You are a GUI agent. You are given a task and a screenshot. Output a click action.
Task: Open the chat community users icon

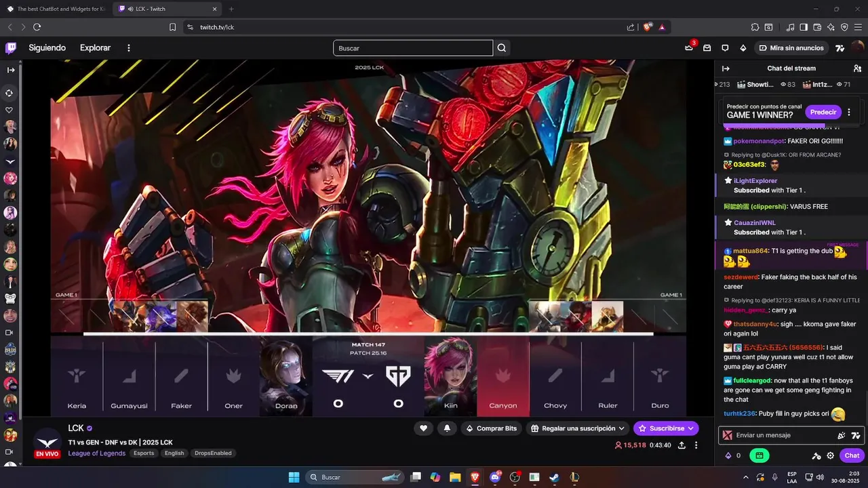pyautogui.click(x=857, y=68)
